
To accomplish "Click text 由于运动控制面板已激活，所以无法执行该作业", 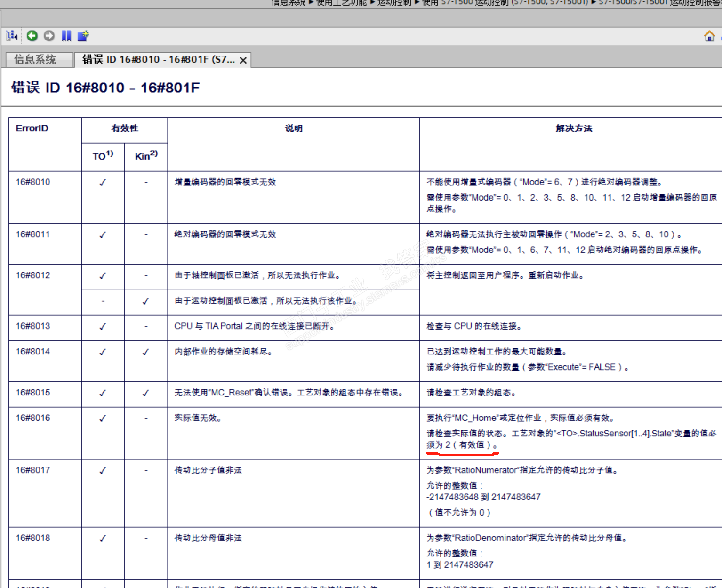I will point(266,301).
